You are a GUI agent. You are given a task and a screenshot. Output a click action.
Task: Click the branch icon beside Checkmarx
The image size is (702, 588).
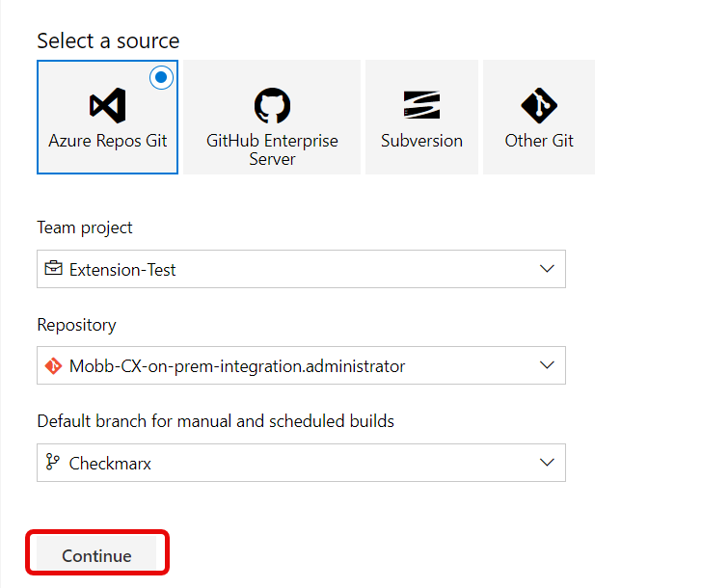coord(54,463)
